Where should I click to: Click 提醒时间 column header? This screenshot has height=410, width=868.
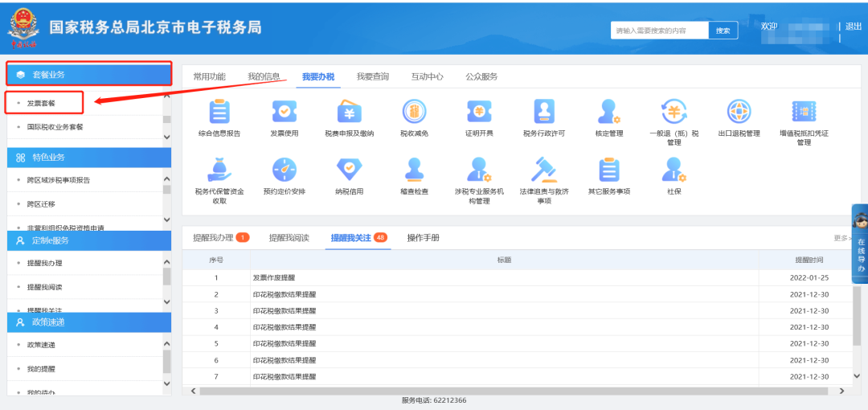809,260
